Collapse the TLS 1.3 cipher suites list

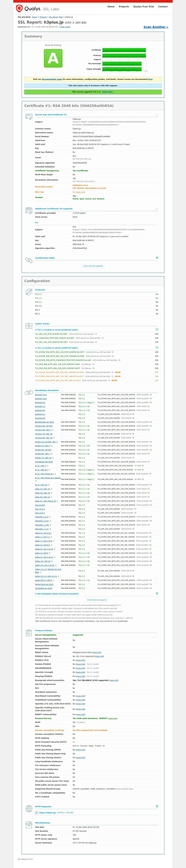[x=157, y=329]
